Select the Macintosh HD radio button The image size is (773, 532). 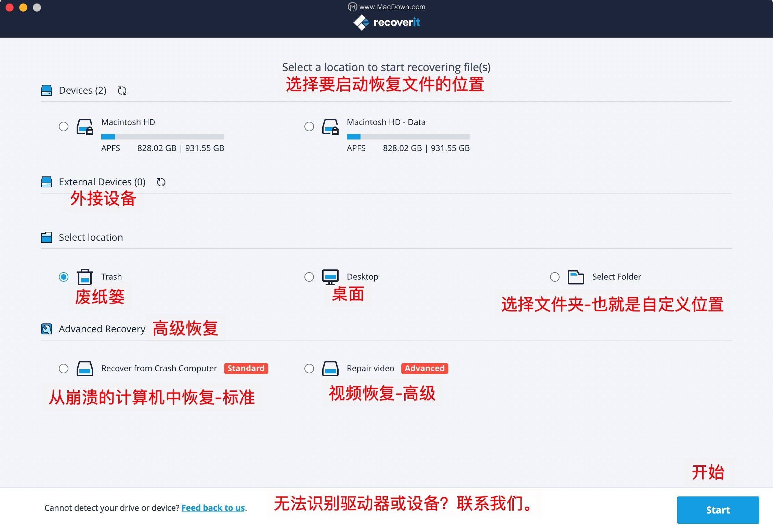[63, 127]
